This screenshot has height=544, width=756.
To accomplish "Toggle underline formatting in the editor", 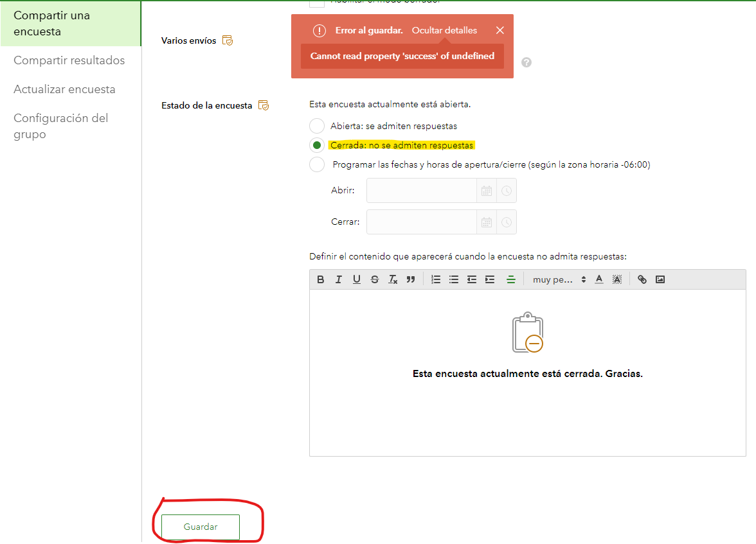I will point(356,279).
